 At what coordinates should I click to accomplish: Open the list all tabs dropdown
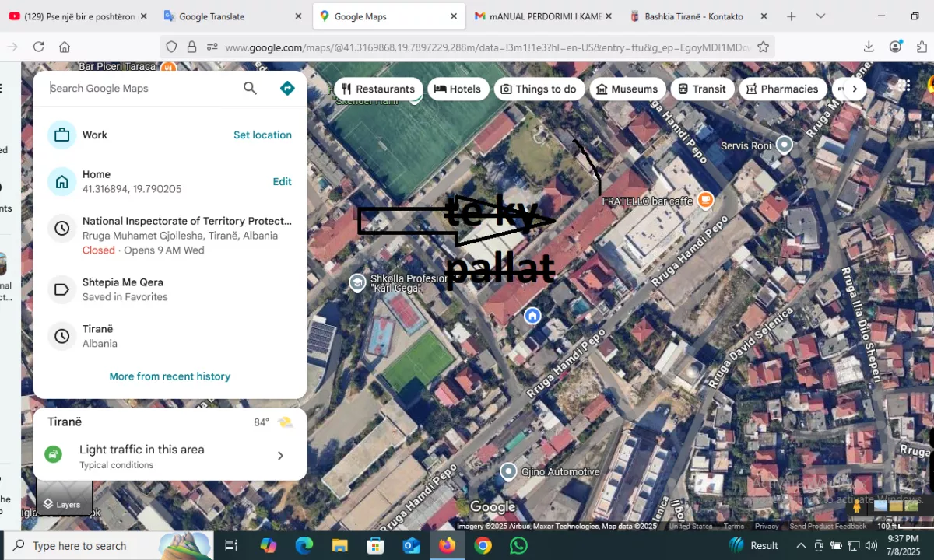click(820, 16)
